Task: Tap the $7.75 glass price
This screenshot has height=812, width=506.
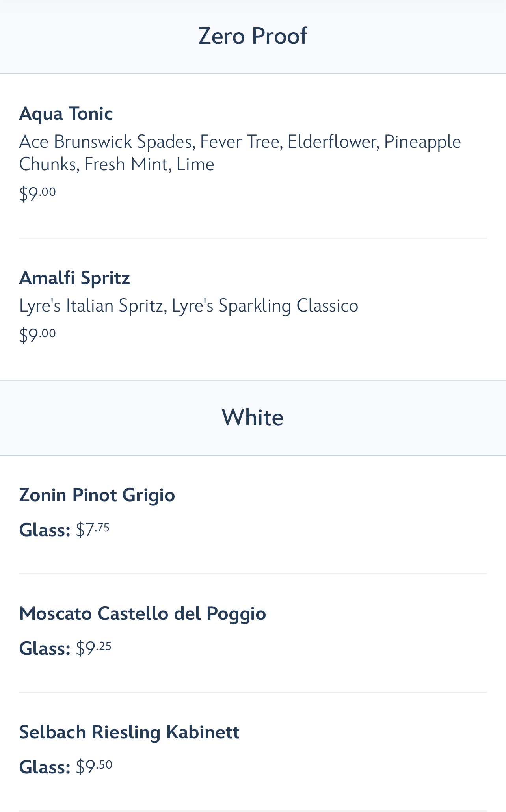Action: (93, 530)
